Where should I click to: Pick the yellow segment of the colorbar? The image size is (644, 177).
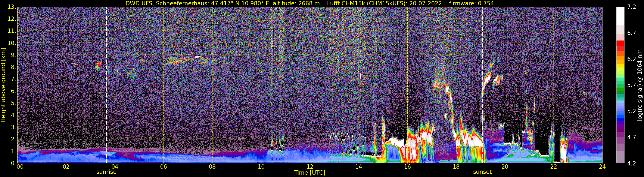620,66
